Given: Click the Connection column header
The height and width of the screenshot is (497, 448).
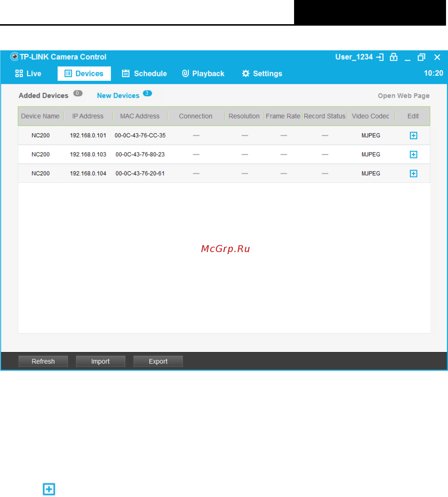Looking at the screenshot, I should click(x=196, y=116).
